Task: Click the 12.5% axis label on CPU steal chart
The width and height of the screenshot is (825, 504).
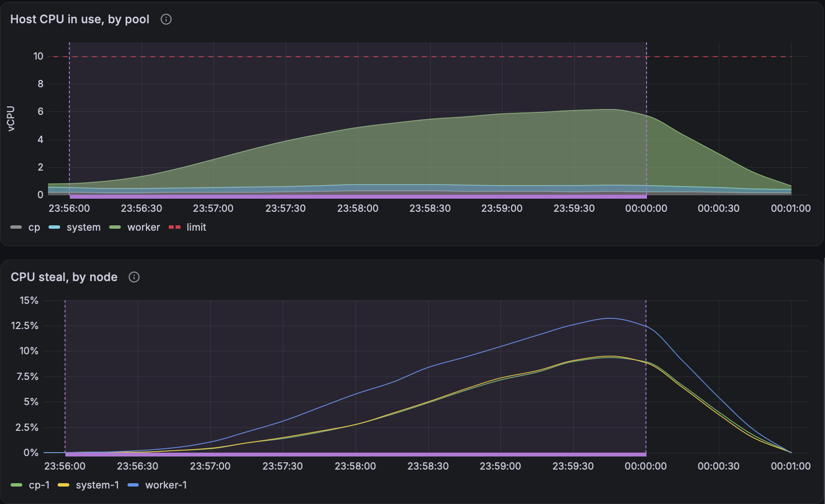Action: pyautogui.click(x=25, y=326)
